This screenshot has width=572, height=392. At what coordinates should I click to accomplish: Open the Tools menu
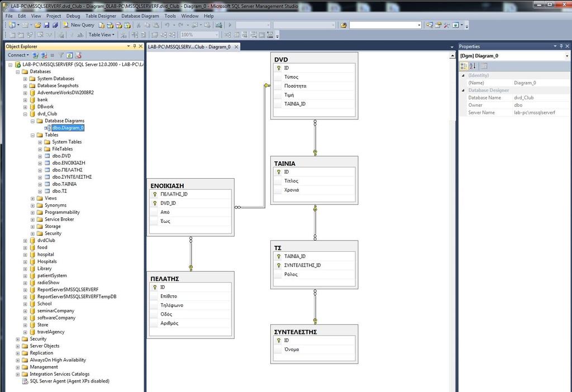(170, 16)
